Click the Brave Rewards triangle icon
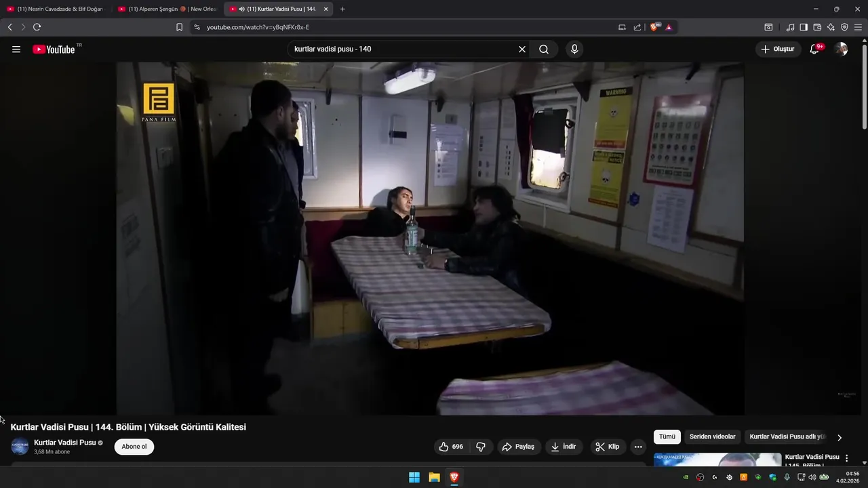This screenshot has width=868, height=488. [669, 27]
